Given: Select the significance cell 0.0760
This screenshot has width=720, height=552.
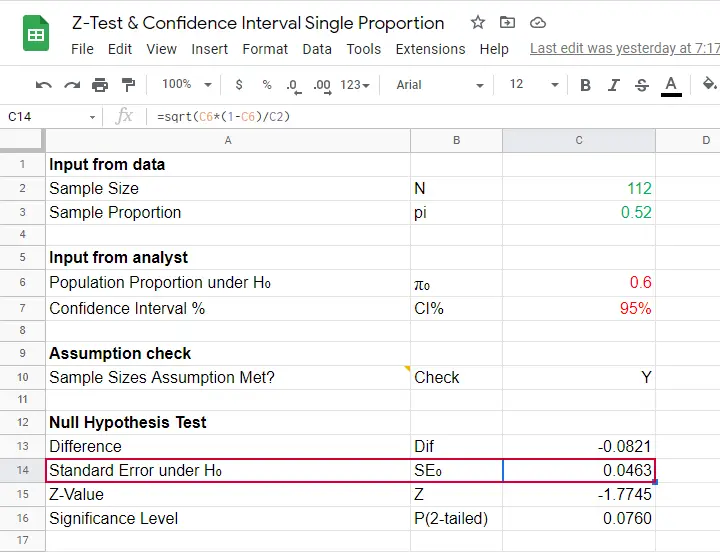Looking at the screenshot, I should pos(579,518).
